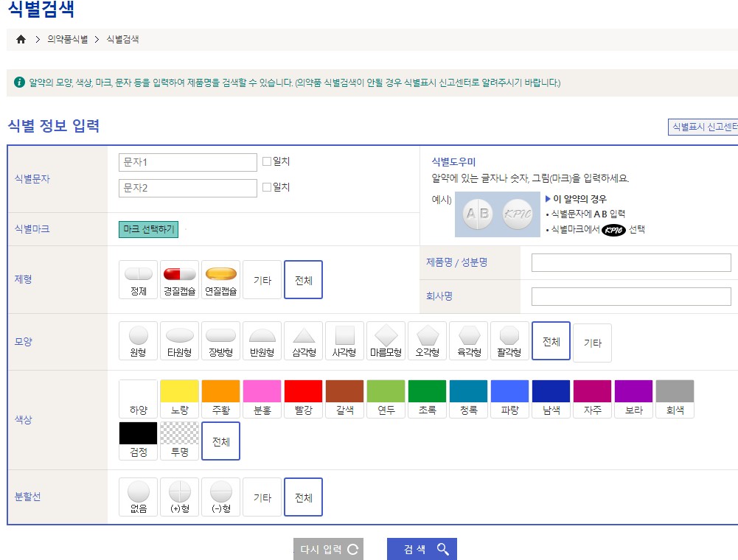Choose 기타 in the 분할선 row
The height and width of the screenshot is (560, 738).
[262, 497]
